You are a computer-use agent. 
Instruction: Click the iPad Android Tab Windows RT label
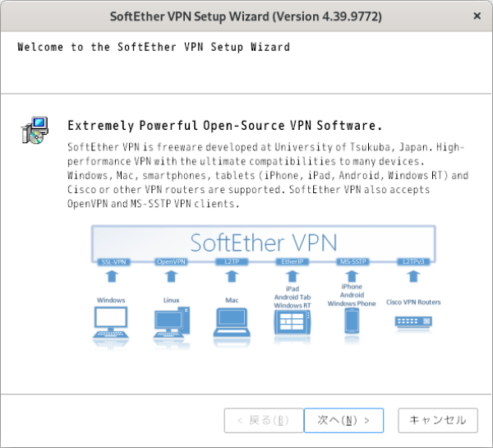(293, 297)
